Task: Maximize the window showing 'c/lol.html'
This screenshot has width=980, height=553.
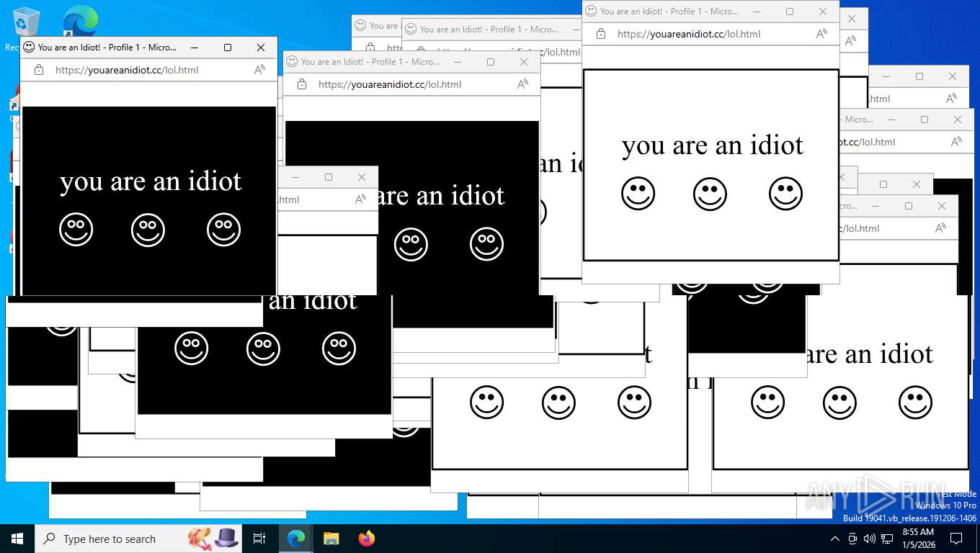Action: click(x=909, y=206)
